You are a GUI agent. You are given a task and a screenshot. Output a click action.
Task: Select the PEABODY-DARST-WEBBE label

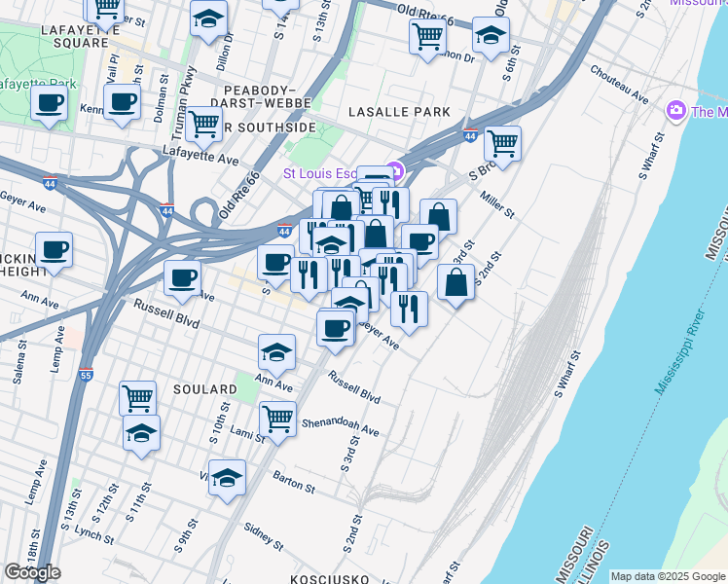click(261, 96)
